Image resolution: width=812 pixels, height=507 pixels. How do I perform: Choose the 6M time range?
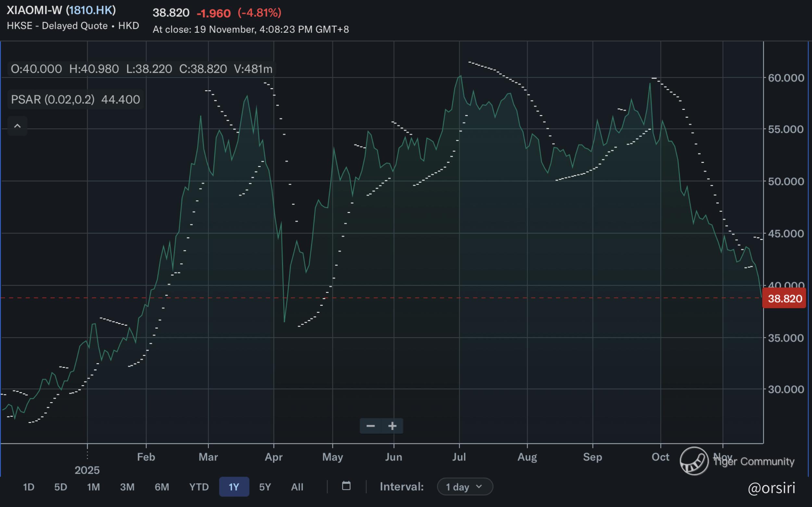tap(162, 487)
